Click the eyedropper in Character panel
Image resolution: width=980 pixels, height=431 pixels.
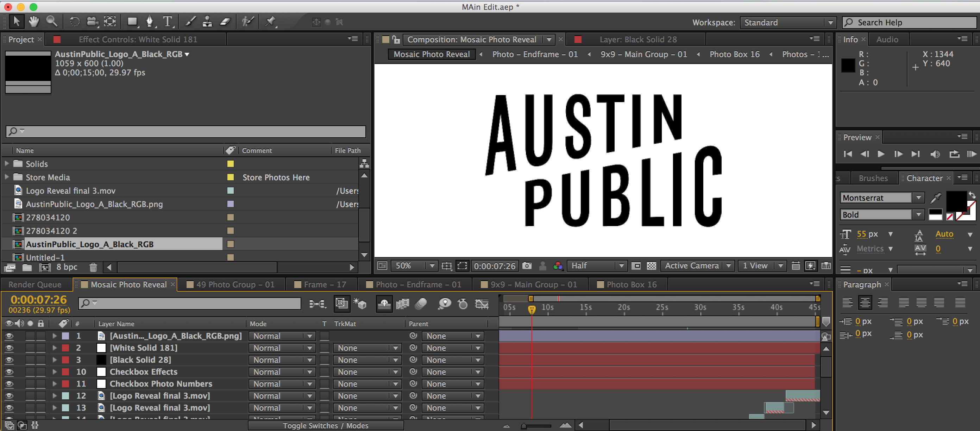tap(936, 198)
